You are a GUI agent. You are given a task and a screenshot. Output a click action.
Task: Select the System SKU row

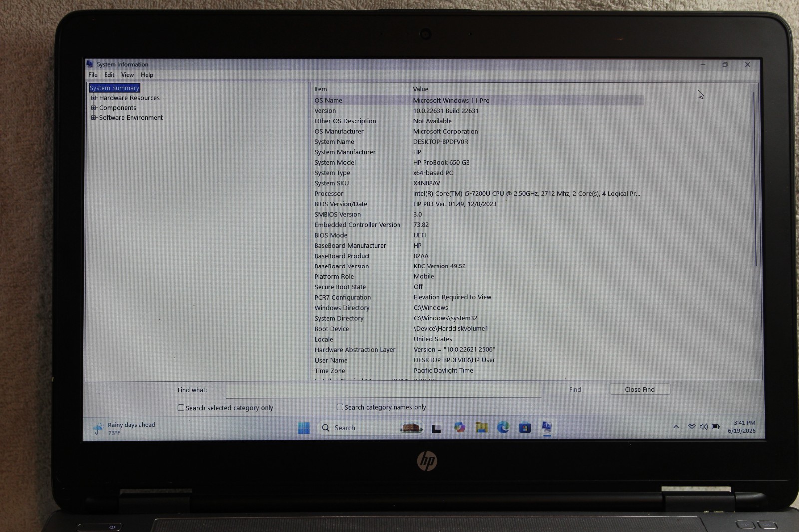478,183
